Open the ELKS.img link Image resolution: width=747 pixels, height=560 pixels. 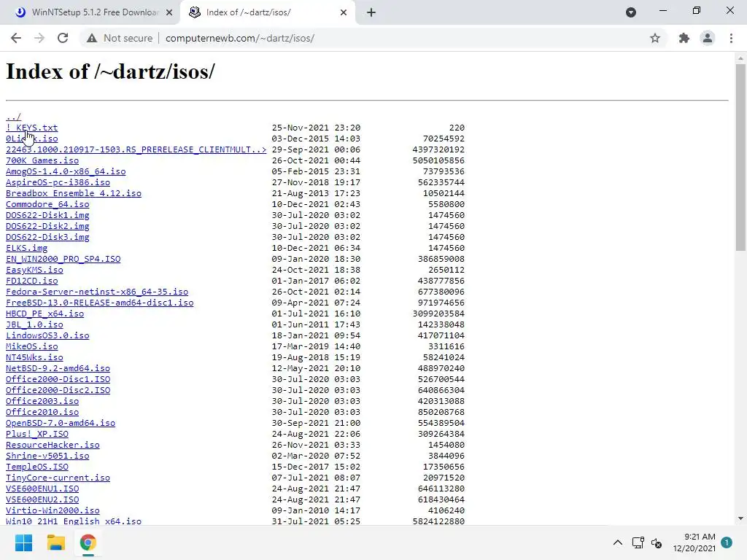click(x=27, y=248)
